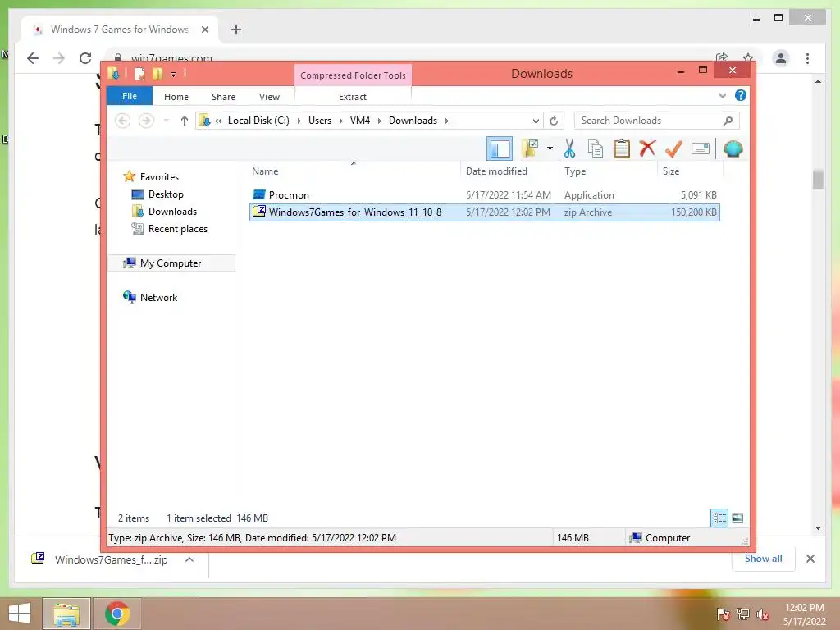Screen dimensions: 840x630
Task: Expand the arrow after Downloads in breadcrumb
Action: tap(446, 121)
